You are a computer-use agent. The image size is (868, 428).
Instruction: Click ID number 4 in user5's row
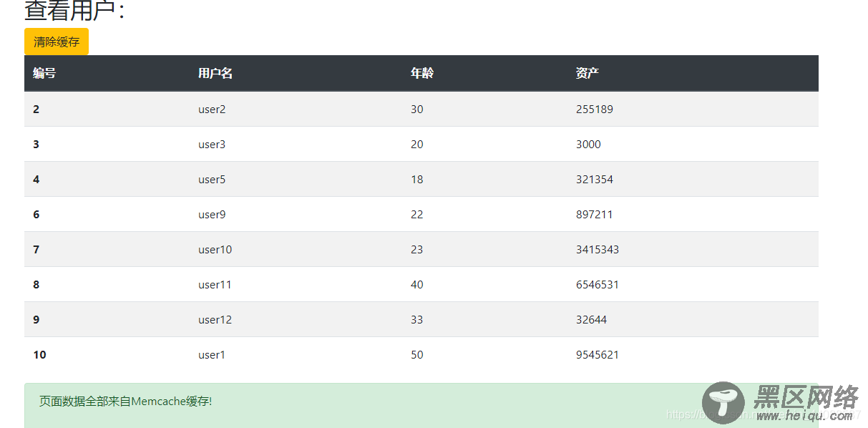click(x=36, y=180)
